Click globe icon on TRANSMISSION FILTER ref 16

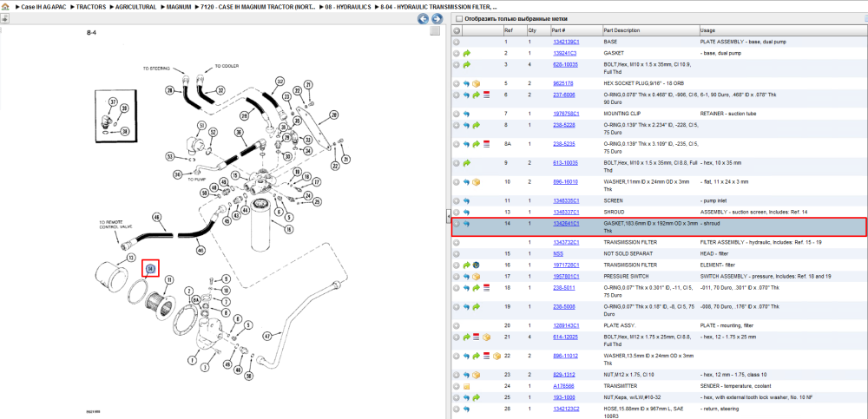click(x=476, y=265)
